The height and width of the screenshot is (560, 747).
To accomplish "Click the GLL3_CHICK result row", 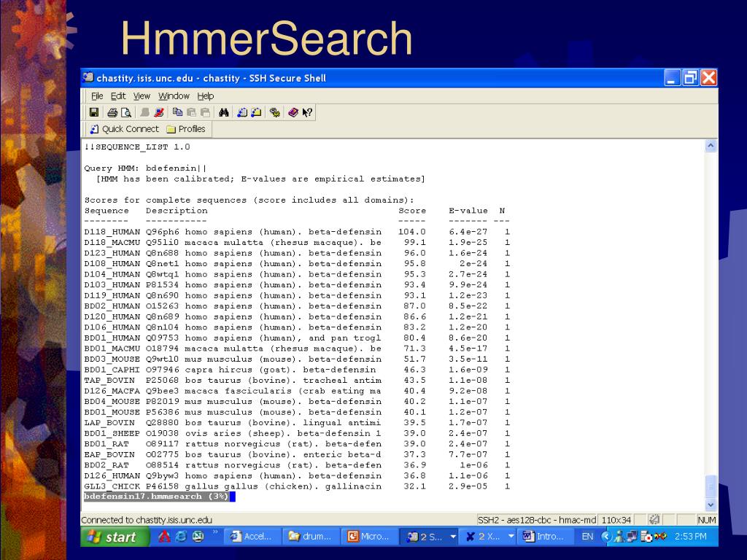I will [x=297, y=486].
